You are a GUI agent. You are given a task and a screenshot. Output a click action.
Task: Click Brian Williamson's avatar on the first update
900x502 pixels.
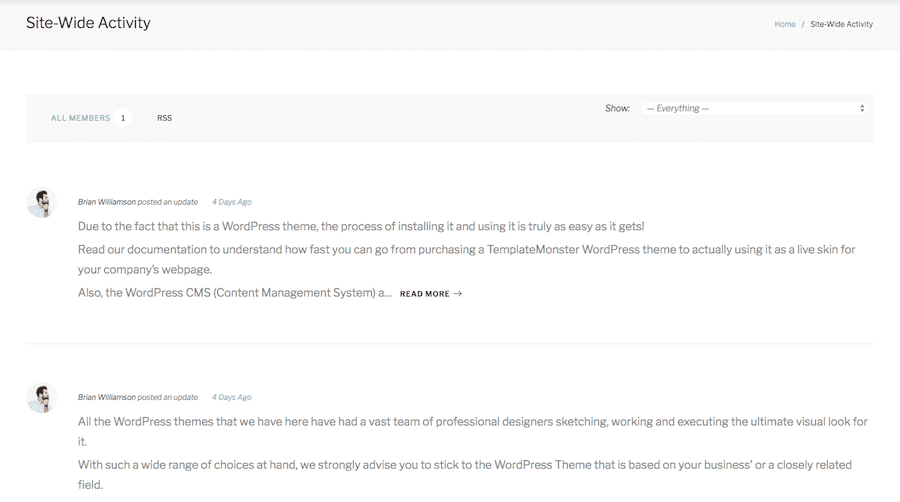42,203
